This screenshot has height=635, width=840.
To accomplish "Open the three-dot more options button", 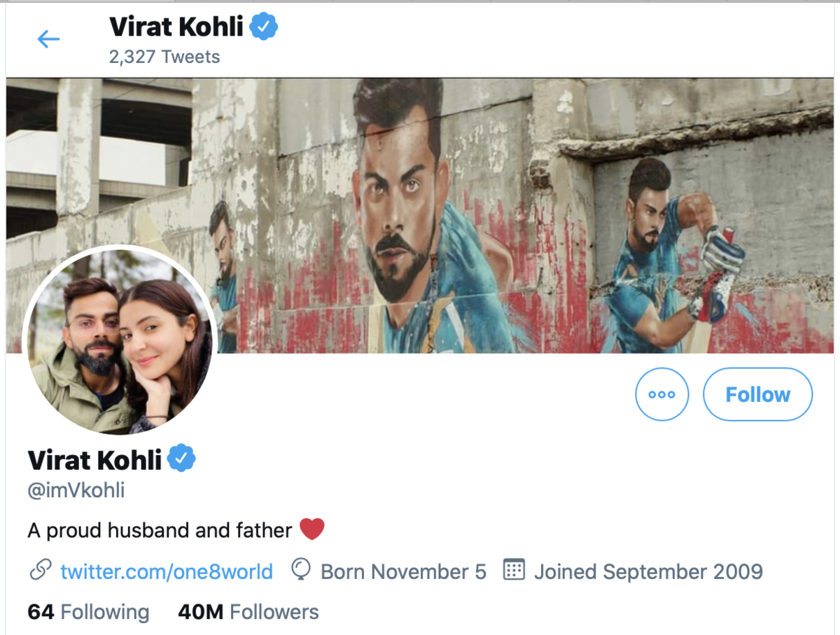I will pyautogui.click(x=661, y=394).
